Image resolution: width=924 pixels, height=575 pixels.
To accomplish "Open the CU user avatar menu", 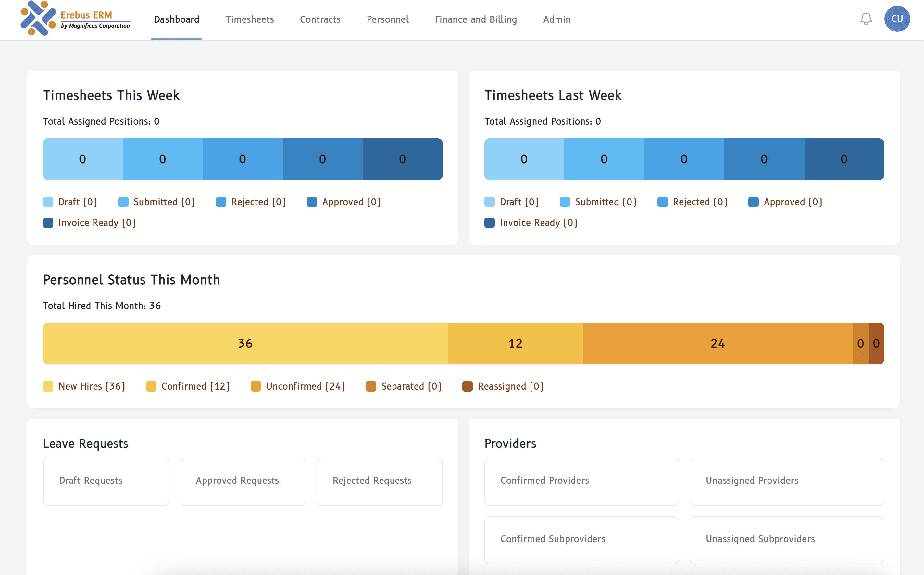I will coord(897,19).
